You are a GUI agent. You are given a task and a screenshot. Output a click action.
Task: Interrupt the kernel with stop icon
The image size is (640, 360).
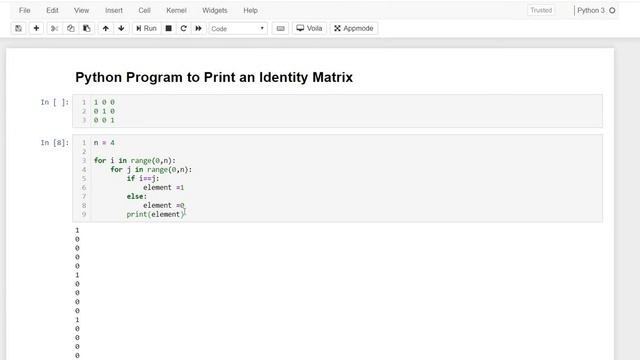click(168, 28)
